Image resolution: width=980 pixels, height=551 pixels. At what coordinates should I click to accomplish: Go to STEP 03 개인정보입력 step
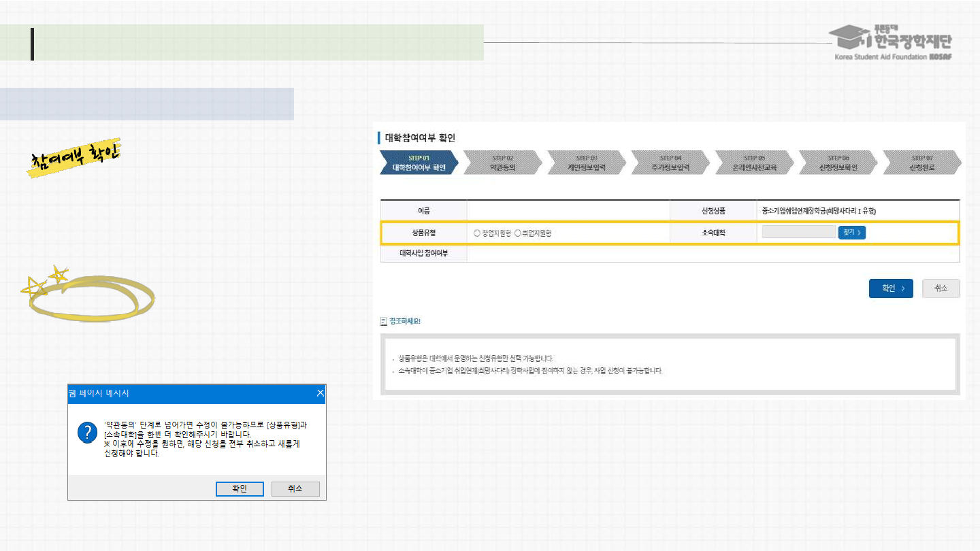pos(586,163)
